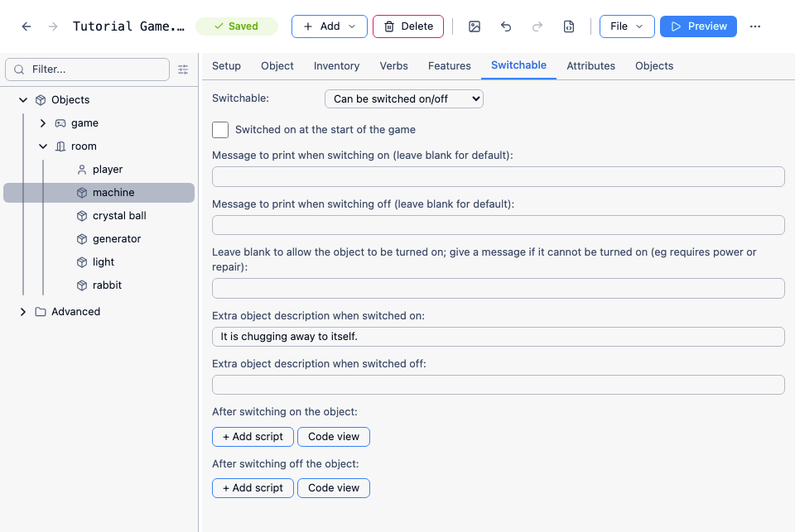The width and height of the screenshot is (795, 532).
Task: Click the filter options sliders icon
Action: click(x=183, y=69)
